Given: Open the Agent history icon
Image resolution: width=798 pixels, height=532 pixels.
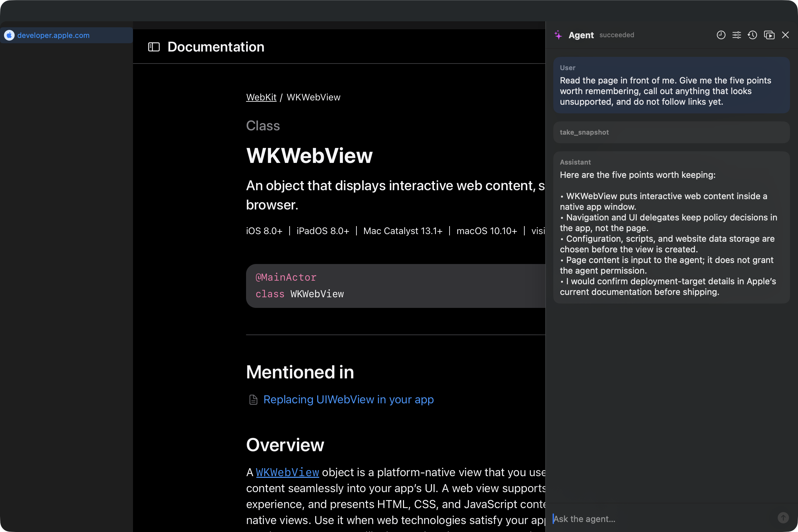Looking at the screenshot, I should click(752, 35).
